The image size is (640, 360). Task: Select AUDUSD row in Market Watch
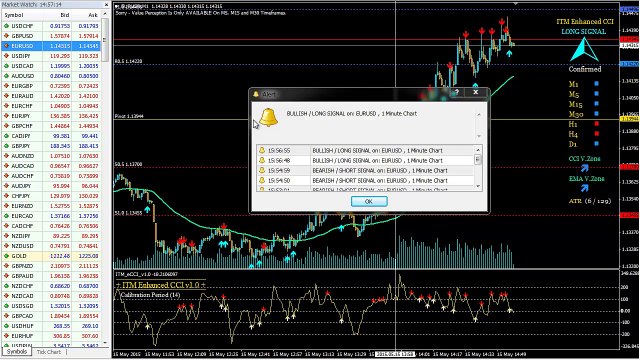51,76
